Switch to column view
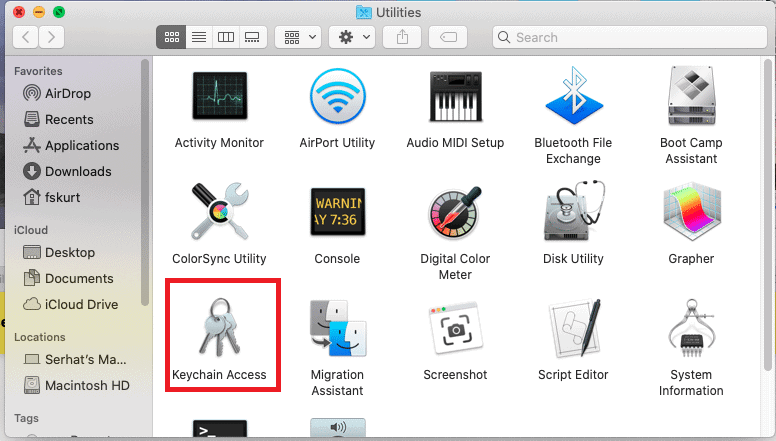 pos(226,37)
